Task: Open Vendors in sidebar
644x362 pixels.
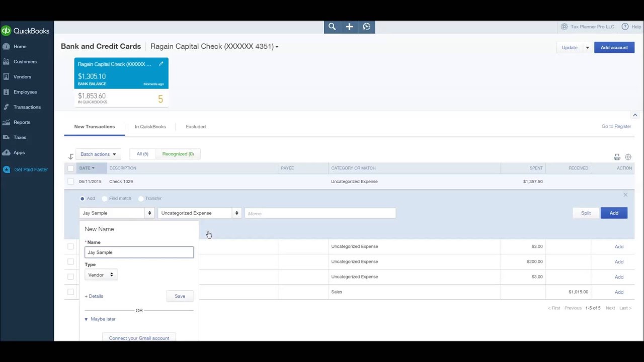Action: 22,76
